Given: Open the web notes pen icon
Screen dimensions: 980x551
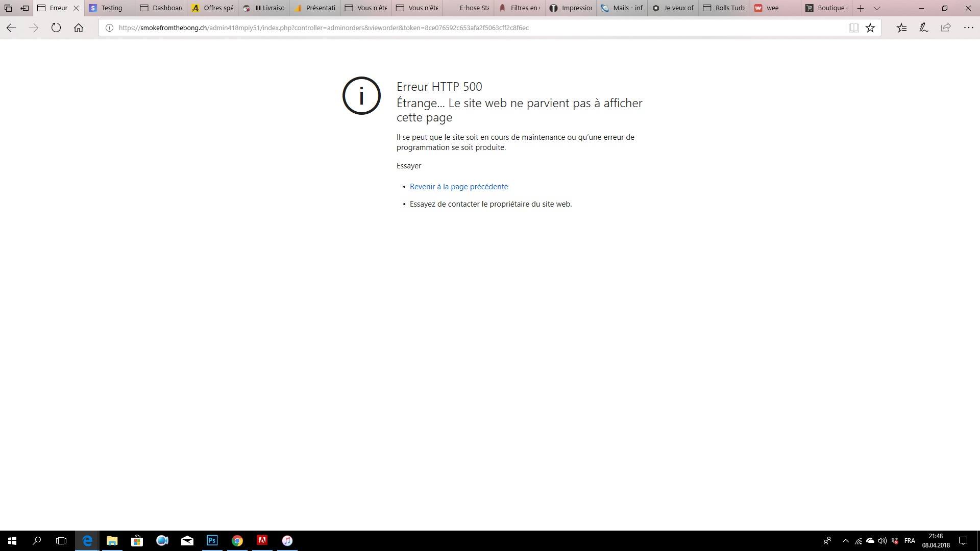Looking at the screenshot, I should 924,28.
